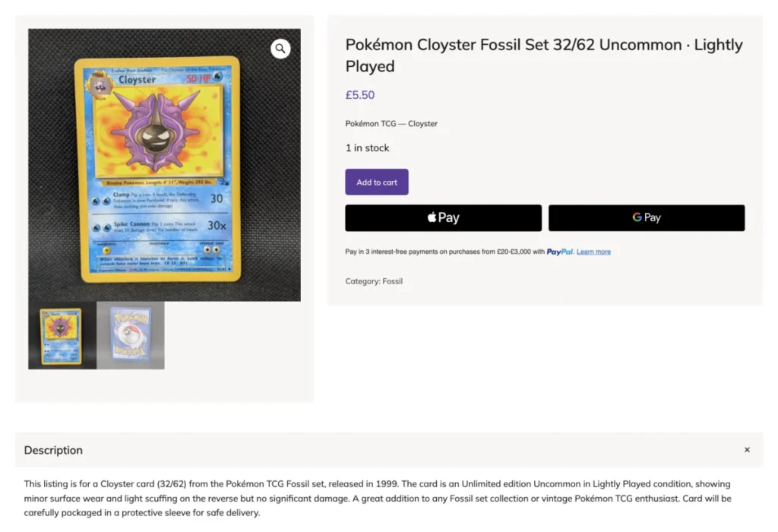
Task: Open the Fossil category link
Action: pyautogui.click(x=393, y=281)
